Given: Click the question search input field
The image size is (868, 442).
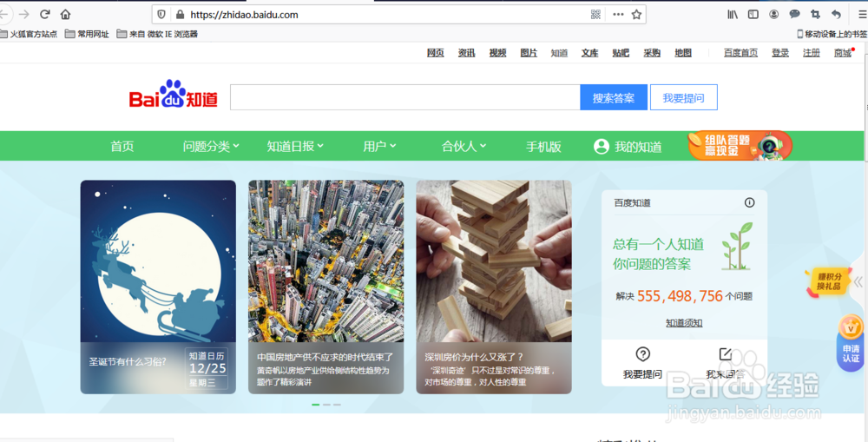Looking at the screenshot, I should 405,97.
